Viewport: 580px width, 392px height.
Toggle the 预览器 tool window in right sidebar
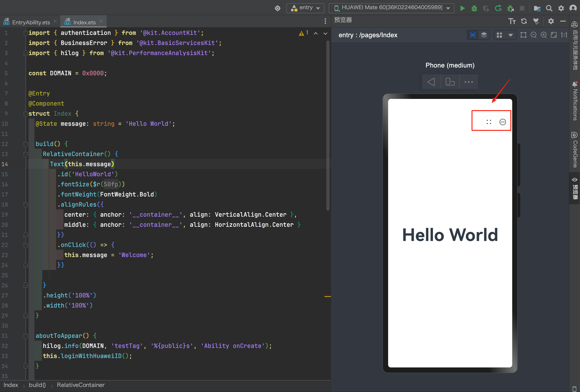click(575, 188)
